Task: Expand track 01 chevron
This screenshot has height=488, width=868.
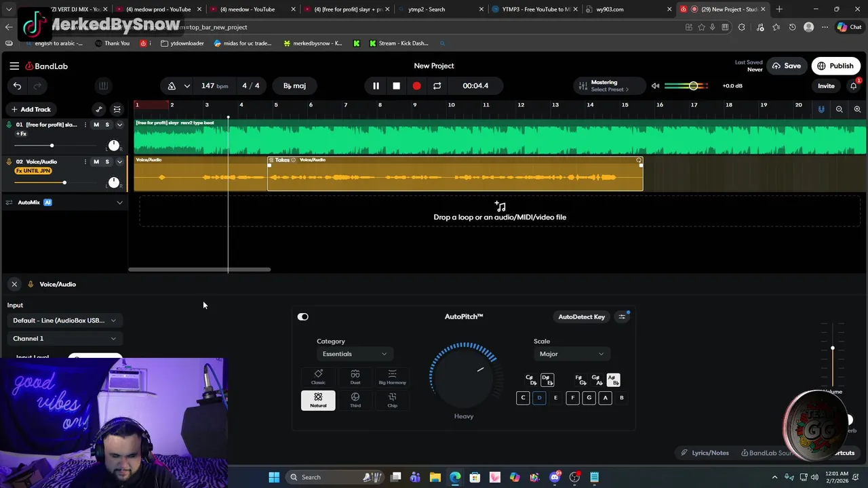Action: pyautogui.click(x=119, y=125)
